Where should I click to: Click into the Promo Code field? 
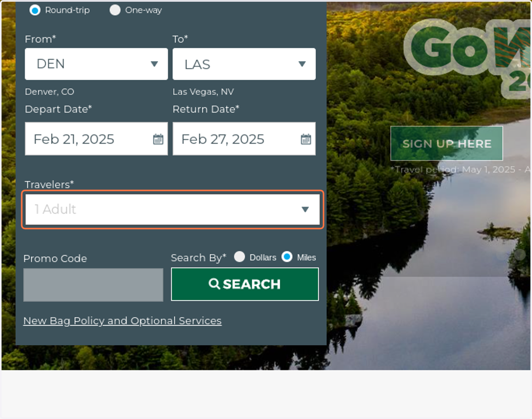coord(93,285)
